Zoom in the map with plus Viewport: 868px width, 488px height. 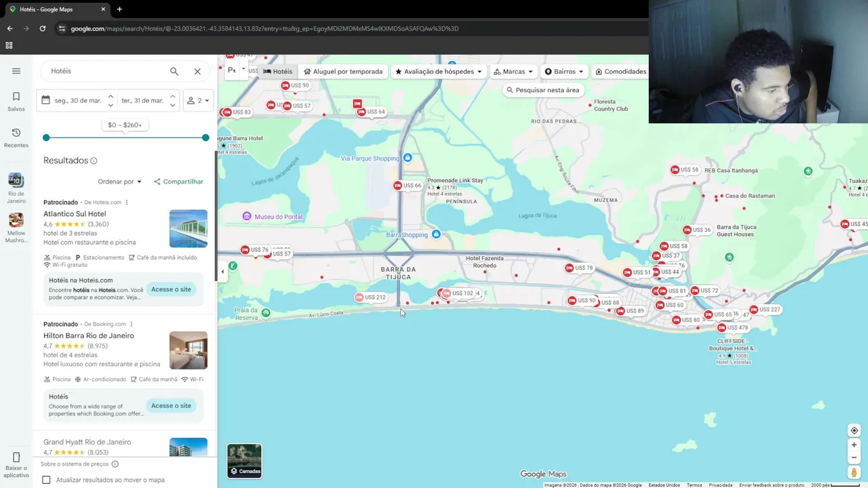tap(854, 445)
